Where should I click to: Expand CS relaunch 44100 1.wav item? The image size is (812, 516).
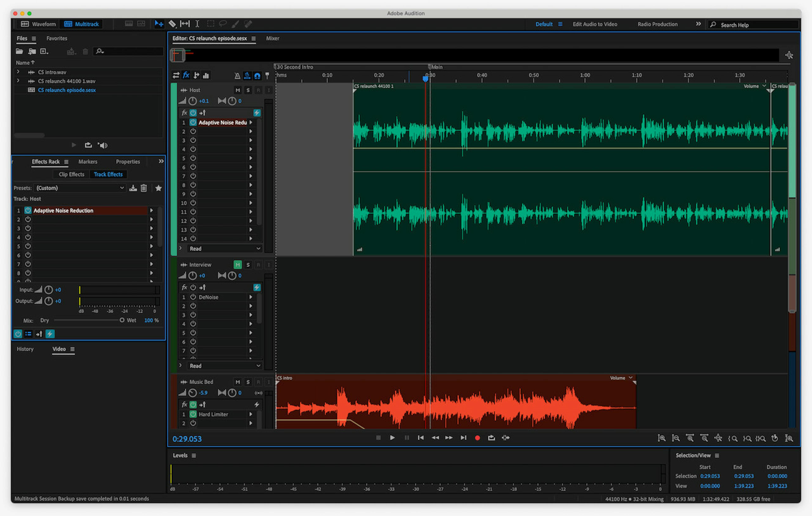point(18,81)
